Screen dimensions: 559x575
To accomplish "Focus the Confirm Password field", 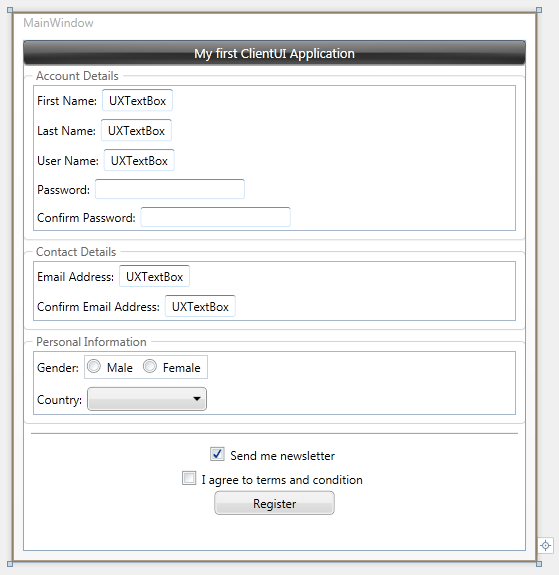I will 216,217.
